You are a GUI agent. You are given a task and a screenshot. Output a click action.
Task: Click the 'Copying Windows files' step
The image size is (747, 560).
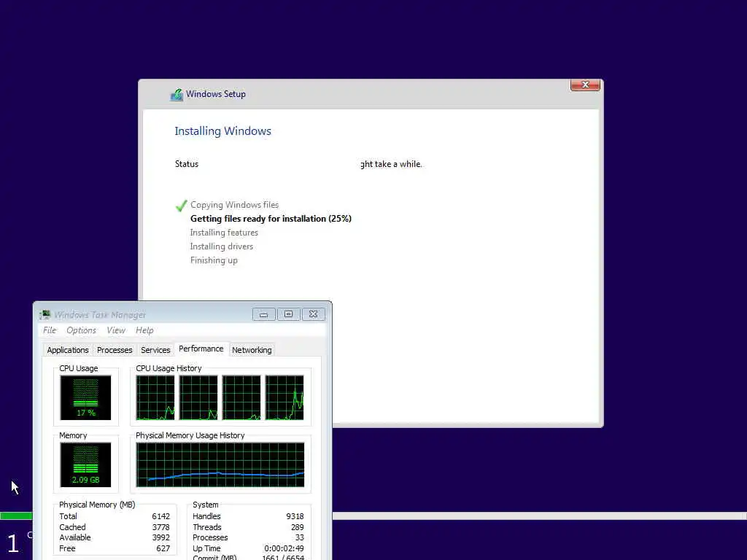coord(234,205)
